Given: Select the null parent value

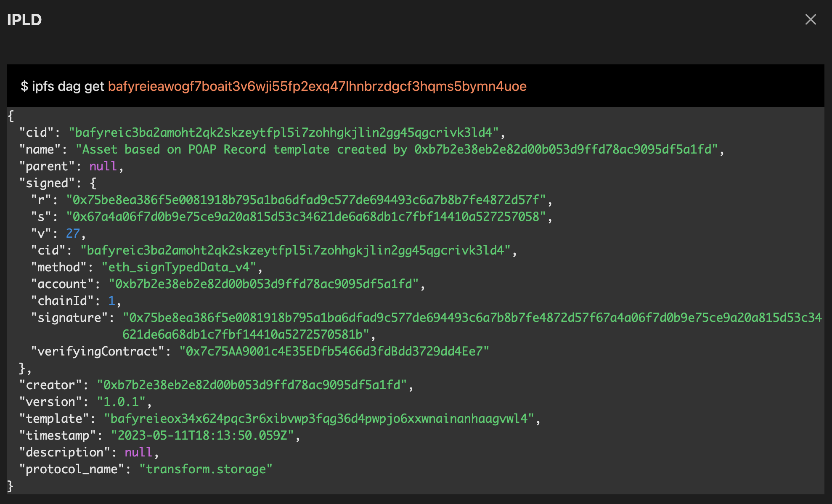Looking at the screenshot, I should (x=103, y=166).
